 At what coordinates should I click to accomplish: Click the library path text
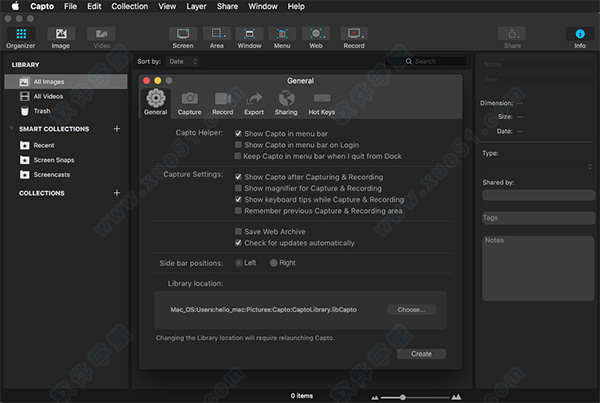263,310
